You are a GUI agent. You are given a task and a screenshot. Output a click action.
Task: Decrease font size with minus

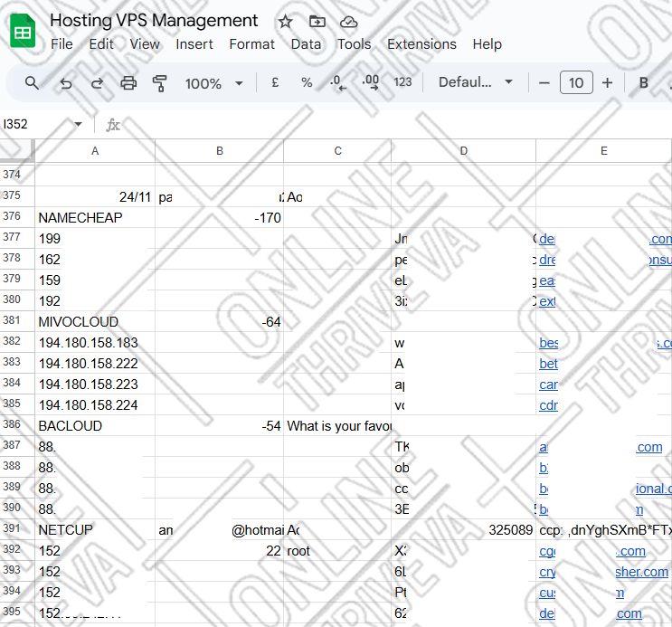pyautogui.click(x=544, y=82)
